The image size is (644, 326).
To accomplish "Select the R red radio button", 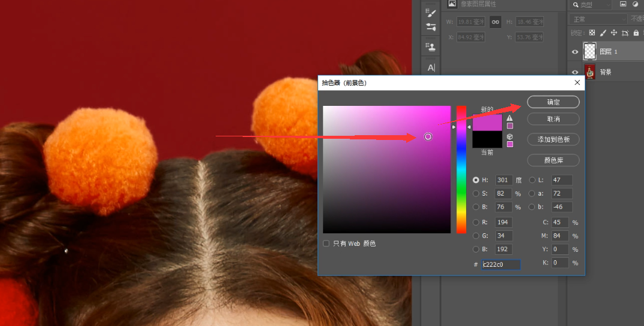I will (476, 223).
